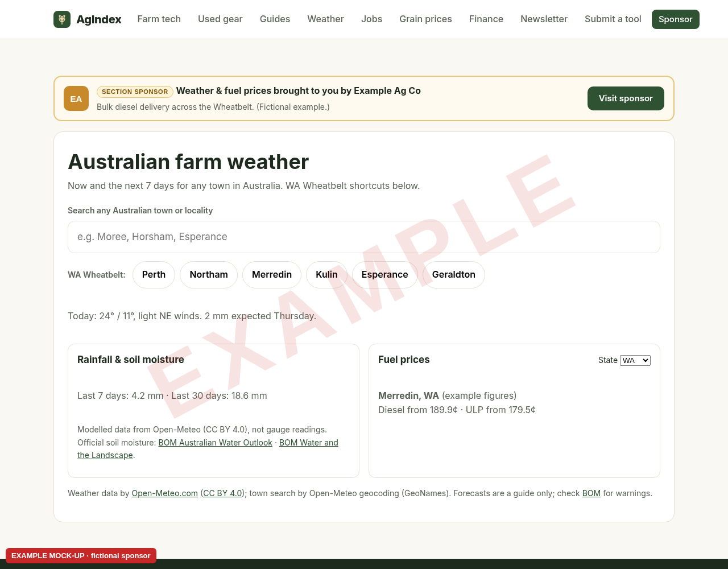Select Submit a tool in navigation

[613, 19]
